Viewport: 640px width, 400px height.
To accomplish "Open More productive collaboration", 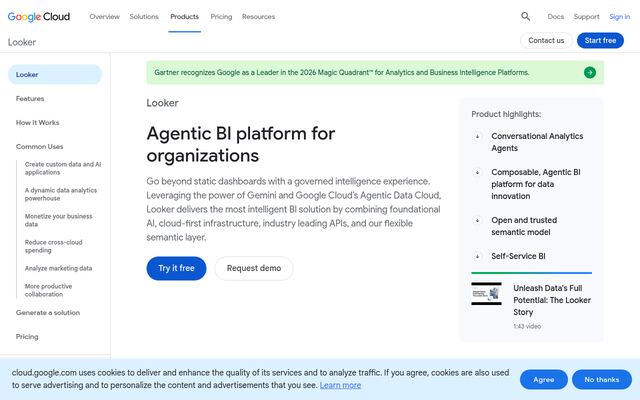I will tap(48, 290).
